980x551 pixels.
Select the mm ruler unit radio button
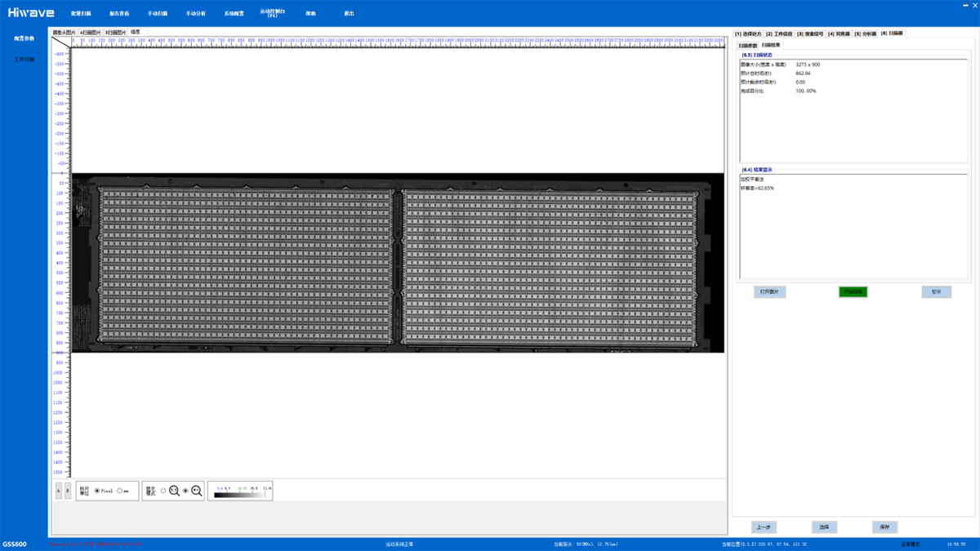tap(120, 491)
